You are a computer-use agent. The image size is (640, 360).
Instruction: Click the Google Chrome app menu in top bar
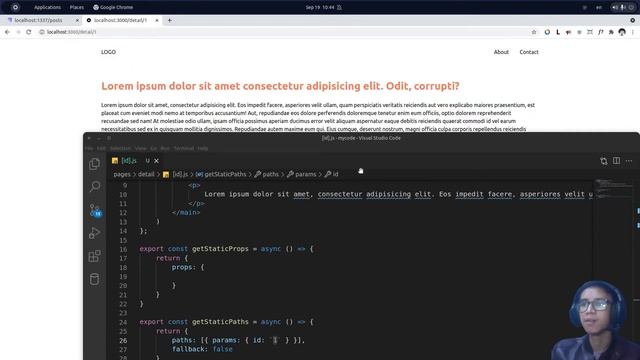(x=113, y=7)
